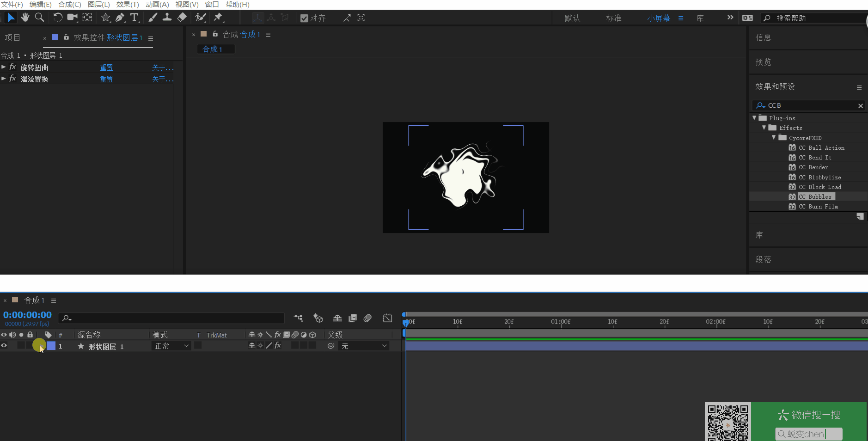Select the Rotation tool

[58, 18]
